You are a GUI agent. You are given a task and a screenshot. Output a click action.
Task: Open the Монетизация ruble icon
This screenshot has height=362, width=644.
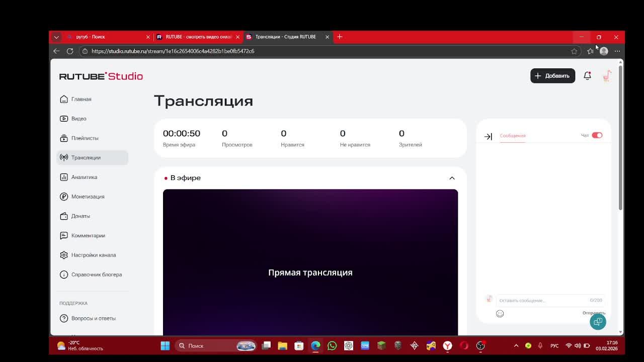click(64, 197)
